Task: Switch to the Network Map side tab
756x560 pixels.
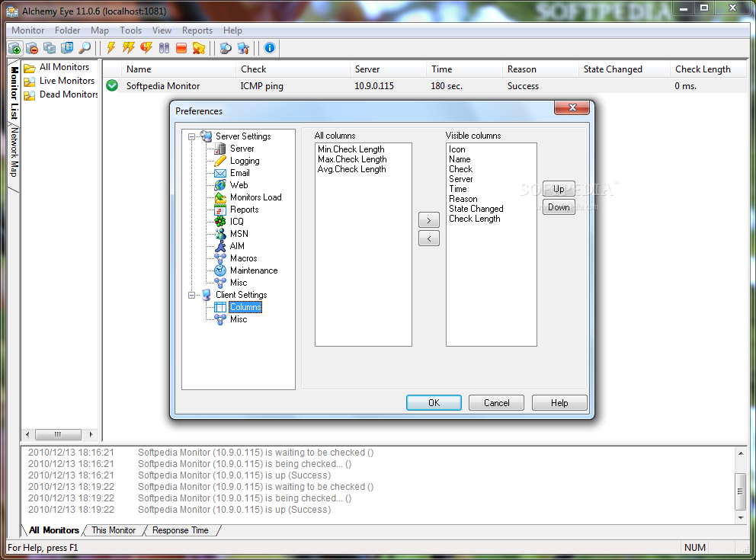Action: pyautogui.click(x=14, y=152)
